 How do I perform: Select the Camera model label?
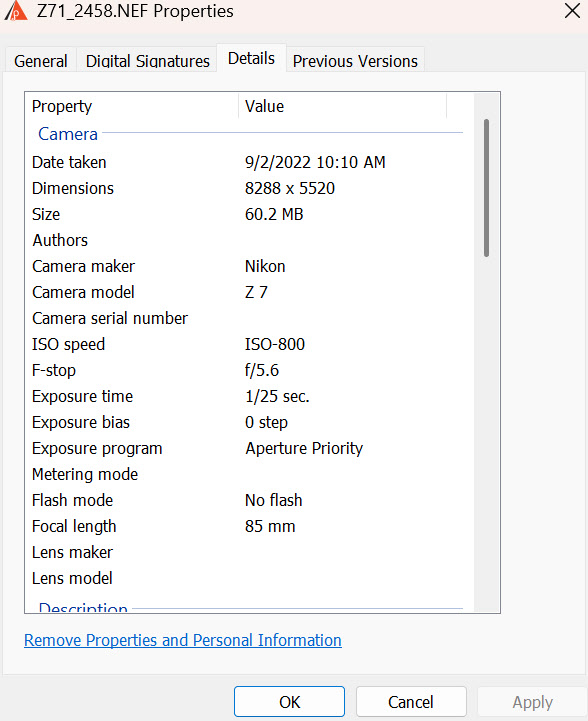pyautogui.click(x=83, y=292)
